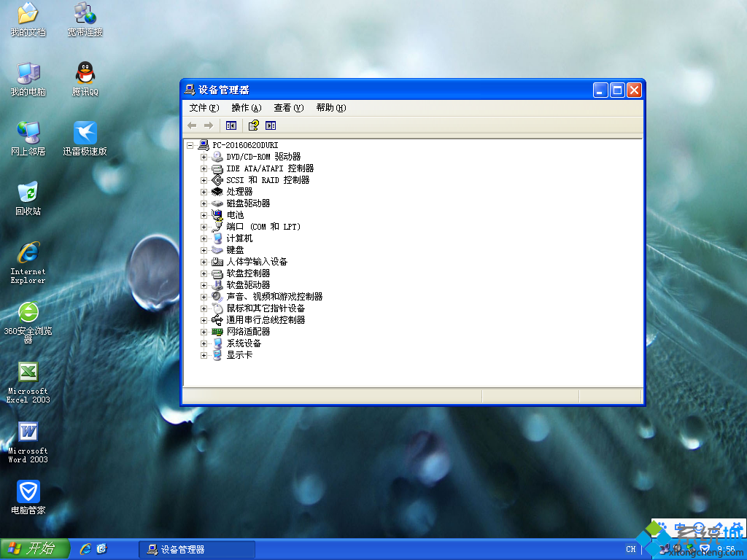Expand the IDE ATA/ATAPI 控制器 node

click(204, 168)
